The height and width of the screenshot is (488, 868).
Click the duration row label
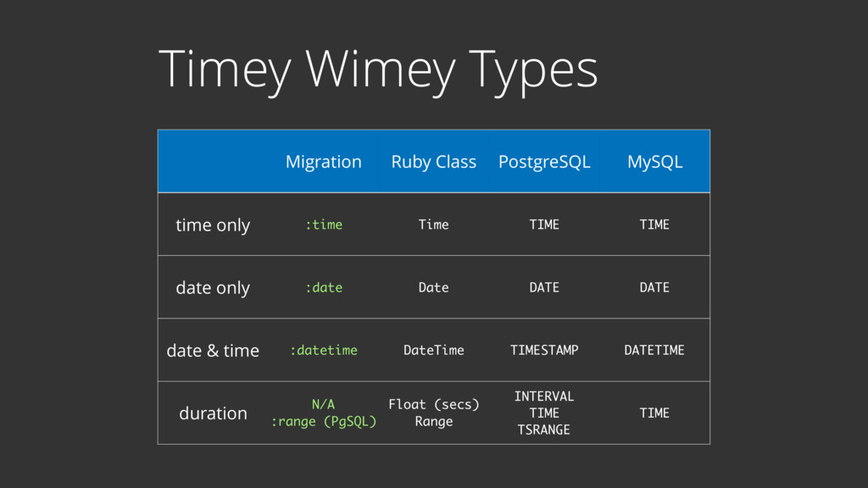[x=213, y=413]
